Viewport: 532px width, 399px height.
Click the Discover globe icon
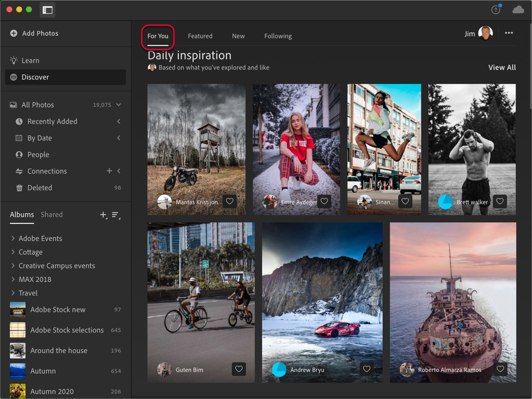(x=14, y=77)
